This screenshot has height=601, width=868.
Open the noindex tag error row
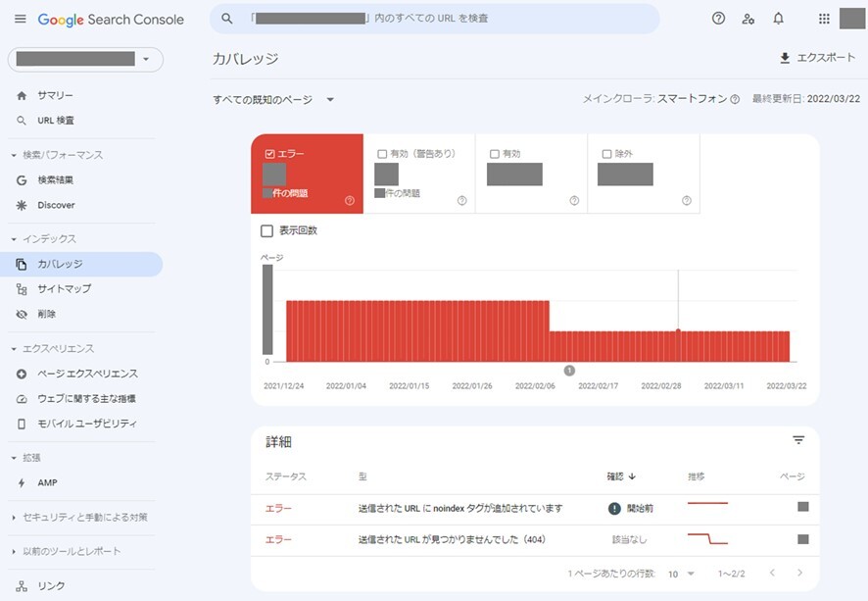(460, 508)
